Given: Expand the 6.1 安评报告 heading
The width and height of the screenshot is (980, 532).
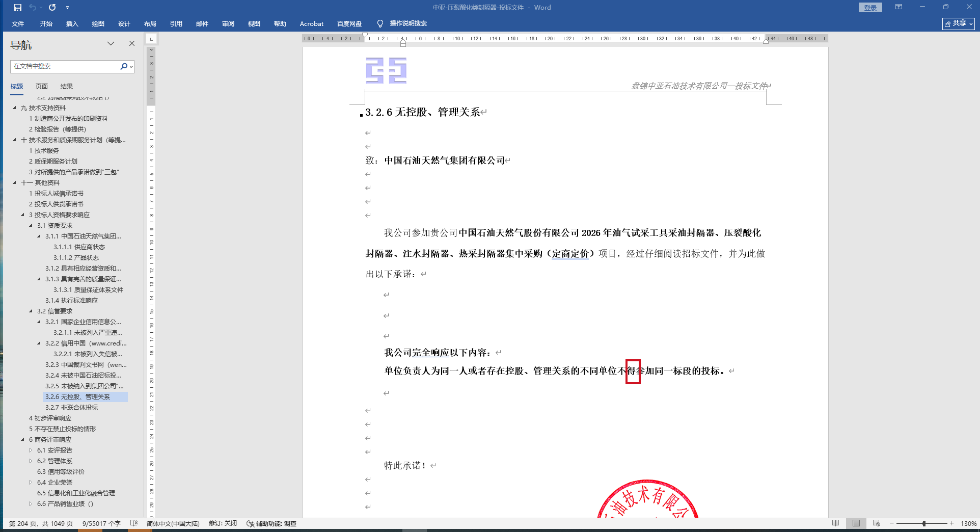Looking at the screenshot, I should coord(31,450).
